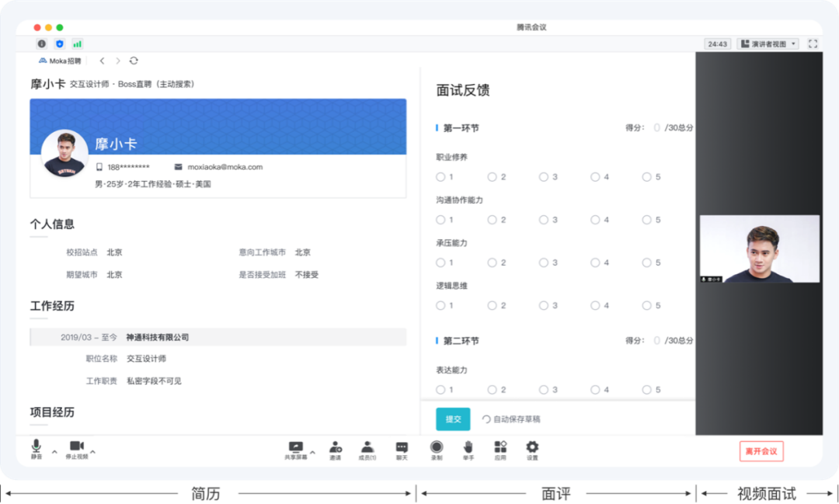The width and height of the screenshot is (839, 504).
Task: Expand the 演讲者视图 view dropdown
Action: [768, 44]
